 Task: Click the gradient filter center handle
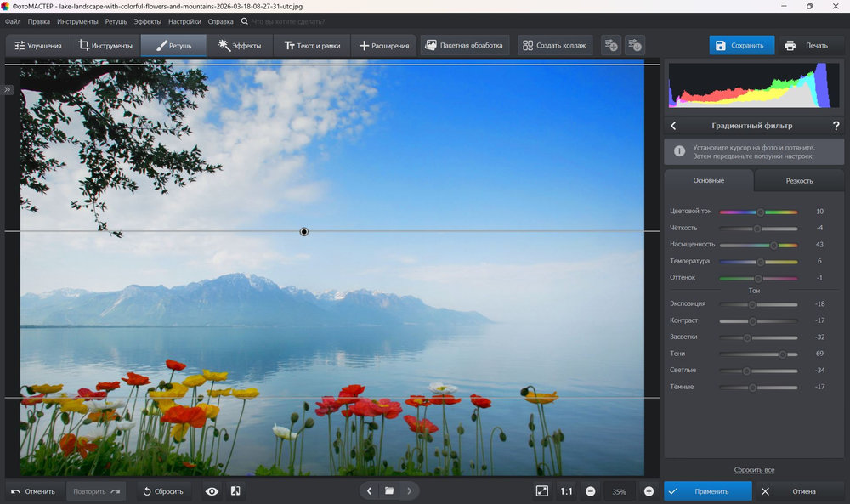coord(304,232)
